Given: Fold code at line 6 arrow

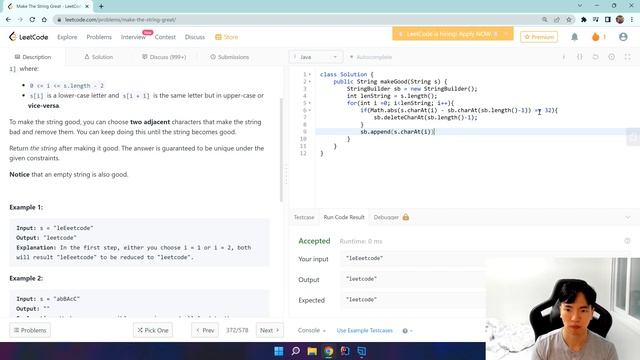Looking at the screenshot, I should (310, 110).
